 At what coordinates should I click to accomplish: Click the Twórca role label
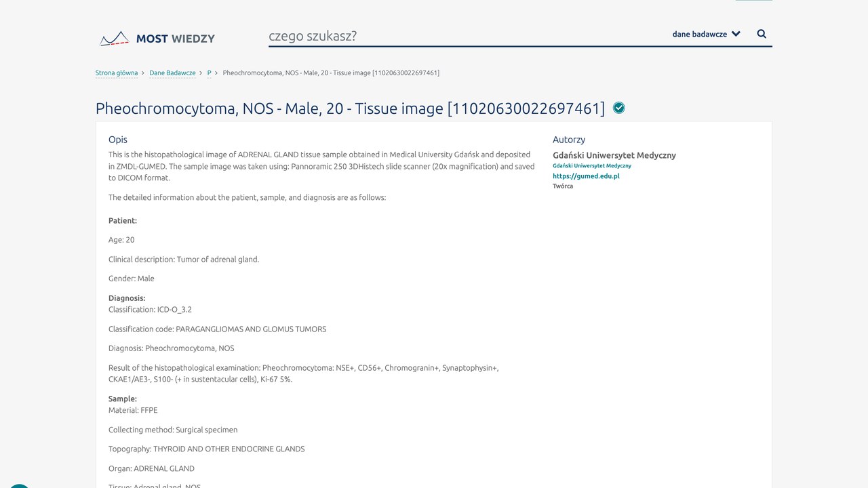click(x=563, y=186)
